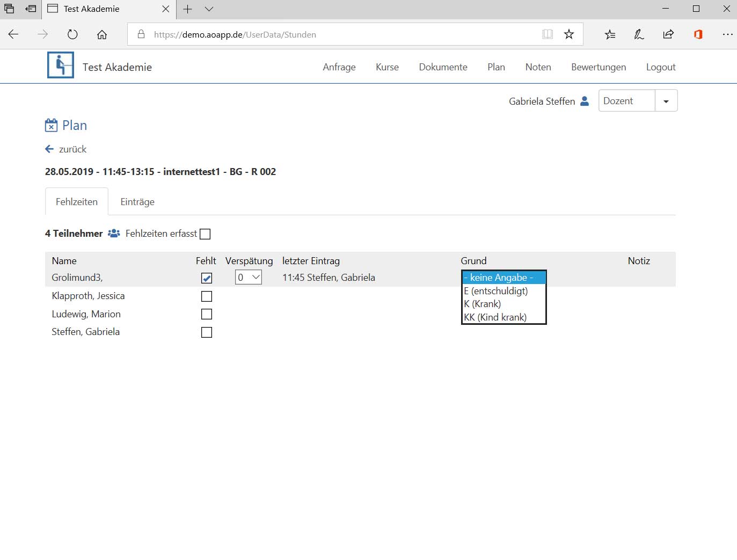Open reading view icon in the address bar

tap(548, 34)
